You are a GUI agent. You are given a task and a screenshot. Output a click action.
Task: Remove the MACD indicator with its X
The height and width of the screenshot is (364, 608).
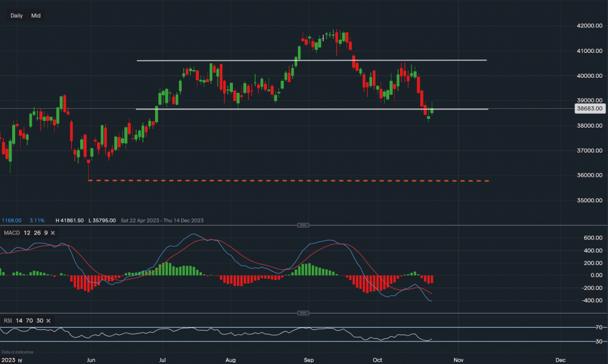(54, 233)
